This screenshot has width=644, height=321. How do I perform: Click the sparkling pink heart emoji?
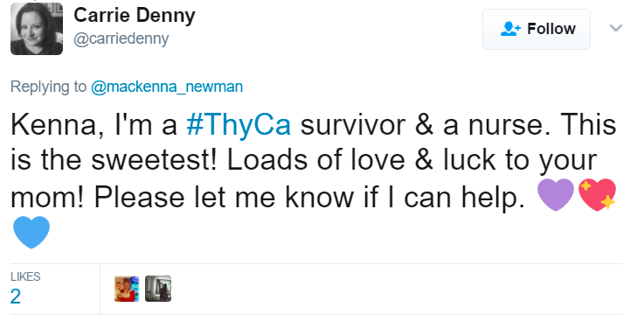pos(597,195)
